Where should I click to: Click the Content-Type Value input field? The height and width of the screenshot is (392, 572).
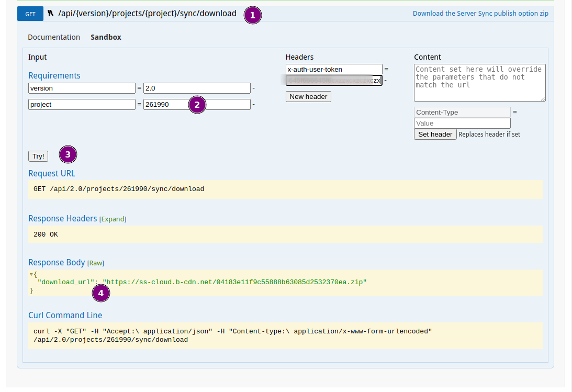(x=462, y=123)
